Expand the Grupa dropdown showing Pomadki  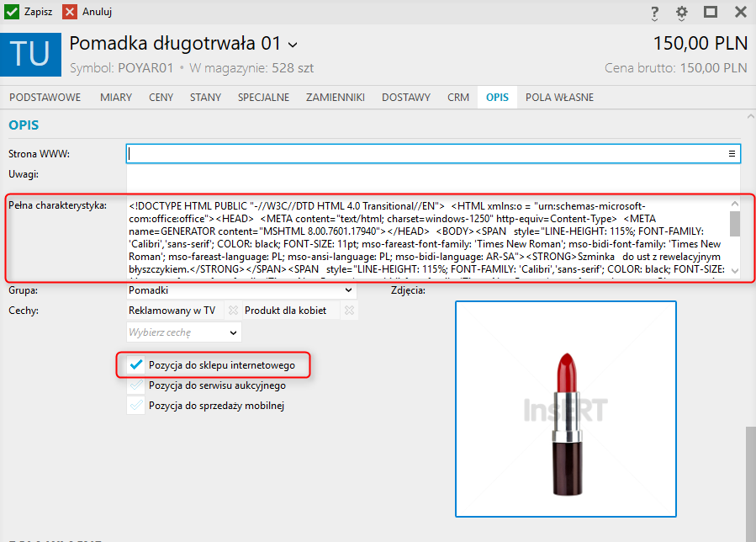click(x=349, y=290)
